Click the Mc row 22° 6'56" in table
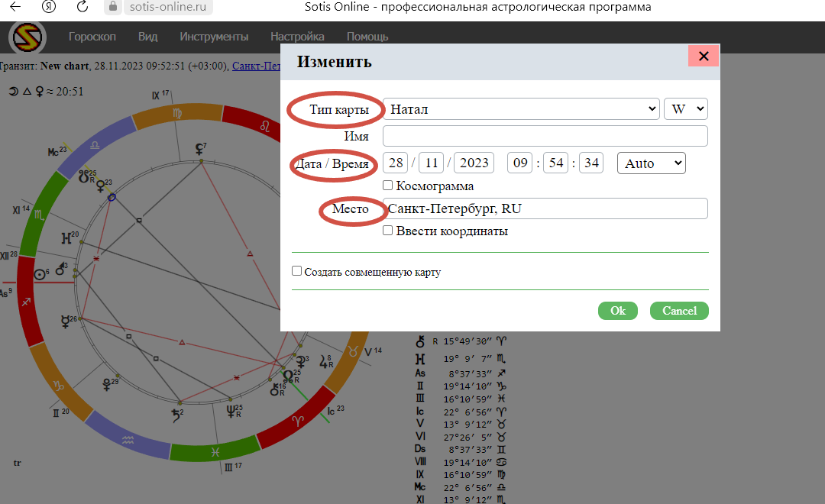 coord(461,487)
